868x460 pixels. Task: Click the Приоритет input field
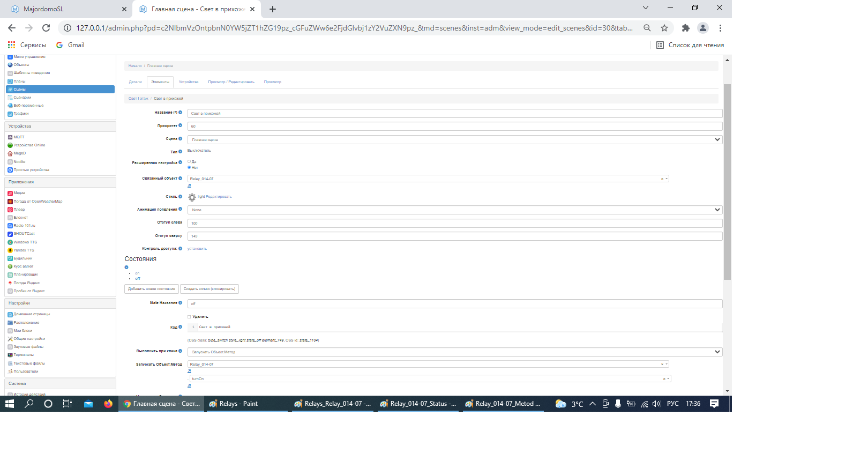tap(455, 126)
